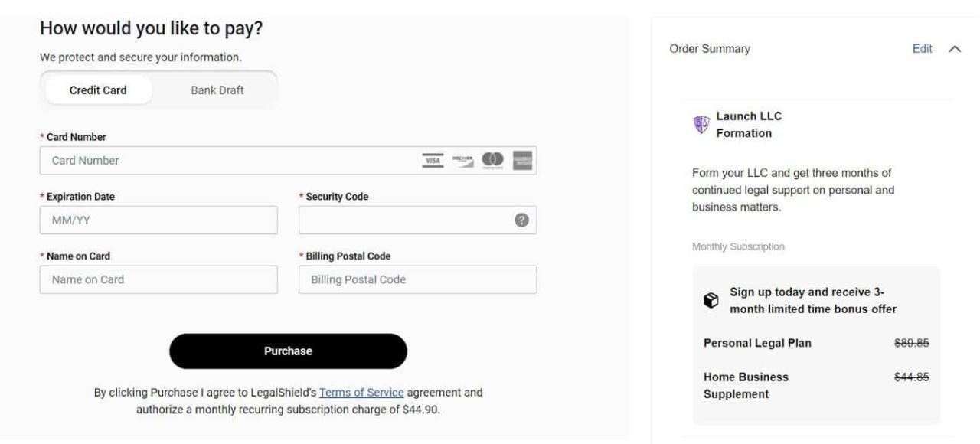This screenshot has height=444, width=980.
Task: Click the Personal Legal Plan line item
Action: pyautogui.click(x=757, y=343)
